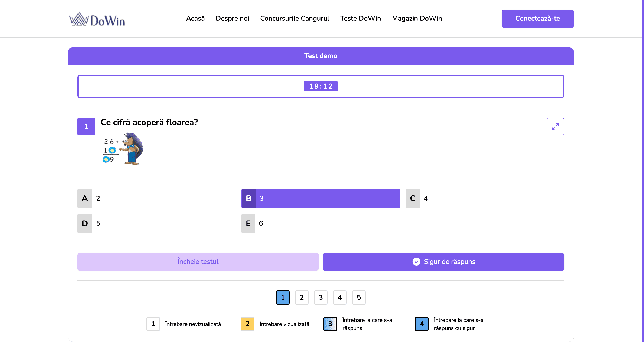
Task: Go to question 4 in pagination
Action: click(339, 297)
